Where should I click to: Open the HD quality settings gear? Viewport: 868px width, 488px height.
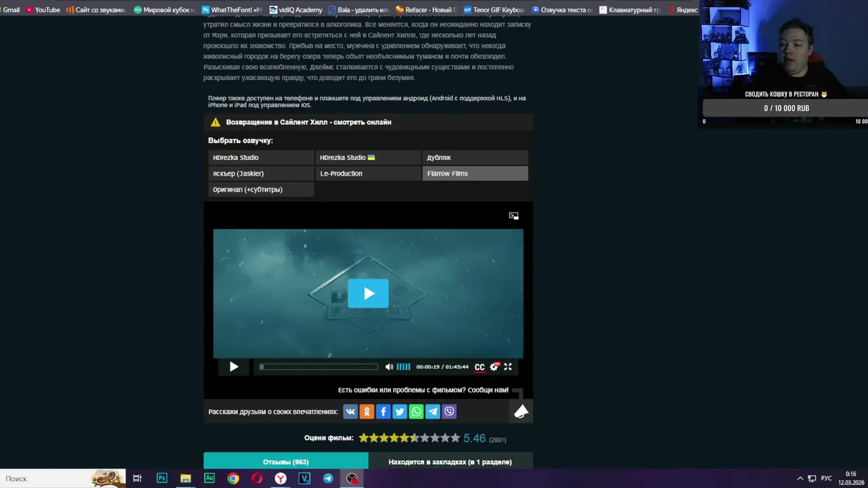pyautogui.click(x=494, y=367)
